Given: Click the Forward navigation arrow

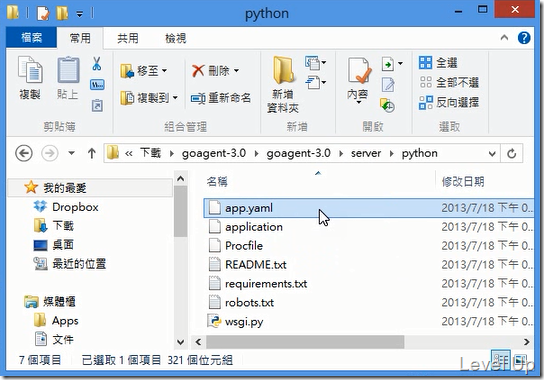Looking at the screenshot, I should coord(50,153).
